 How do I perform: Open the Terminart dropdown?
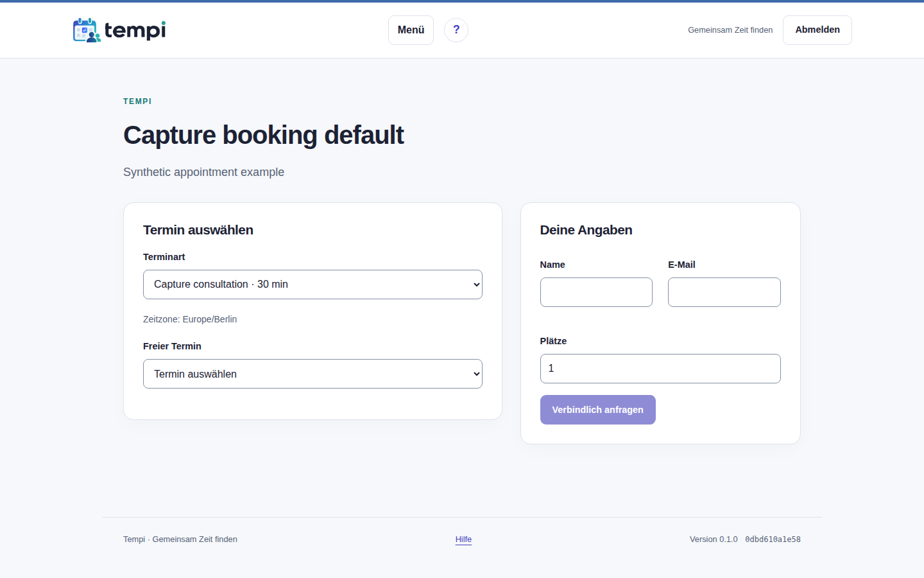point(312,285)
